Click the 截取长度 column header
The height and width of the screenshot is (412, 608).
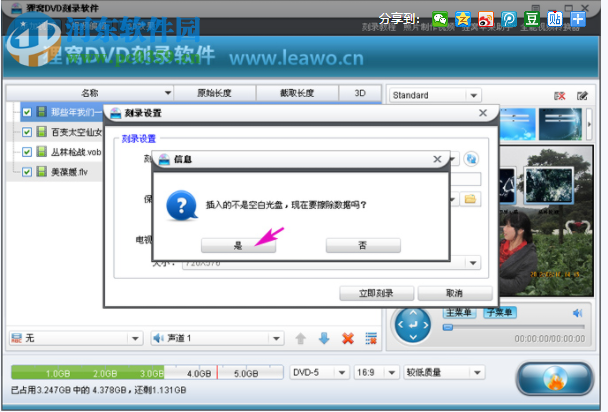coord(297,93)
